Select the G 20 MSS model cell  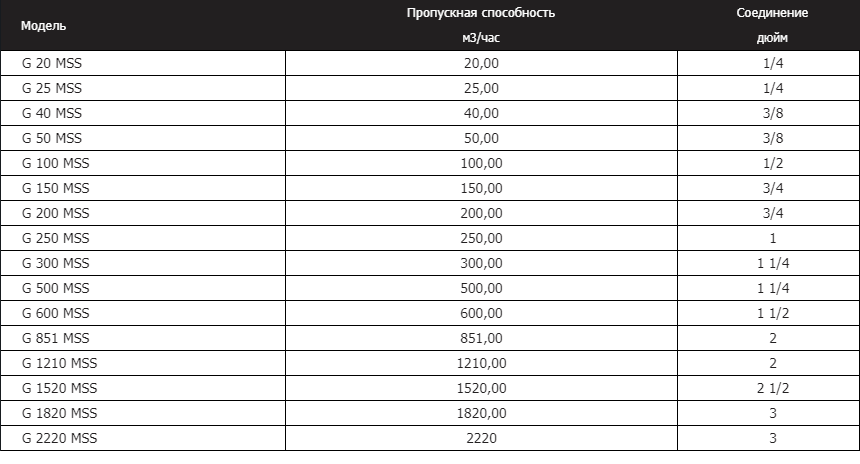pos(143,63)
